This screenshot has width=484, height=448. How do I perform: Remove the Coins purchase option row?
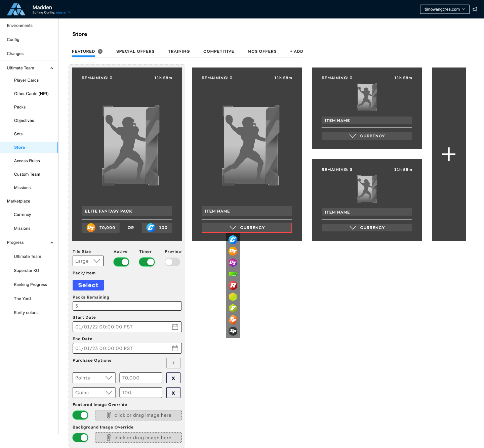173,393
